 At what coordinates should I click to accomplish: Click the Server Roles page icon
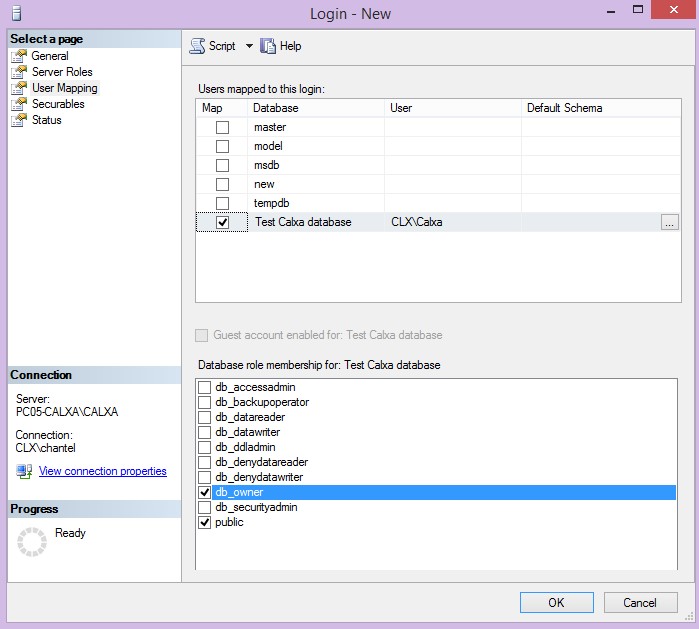[x=19, y=72]
